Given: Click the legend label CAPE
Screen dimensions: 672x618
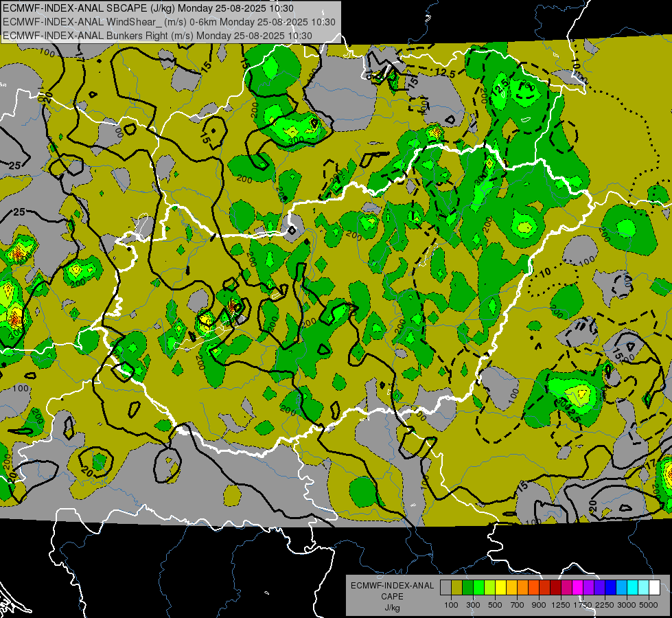Looking at the screenshot, I should click(x=392, y=597).
